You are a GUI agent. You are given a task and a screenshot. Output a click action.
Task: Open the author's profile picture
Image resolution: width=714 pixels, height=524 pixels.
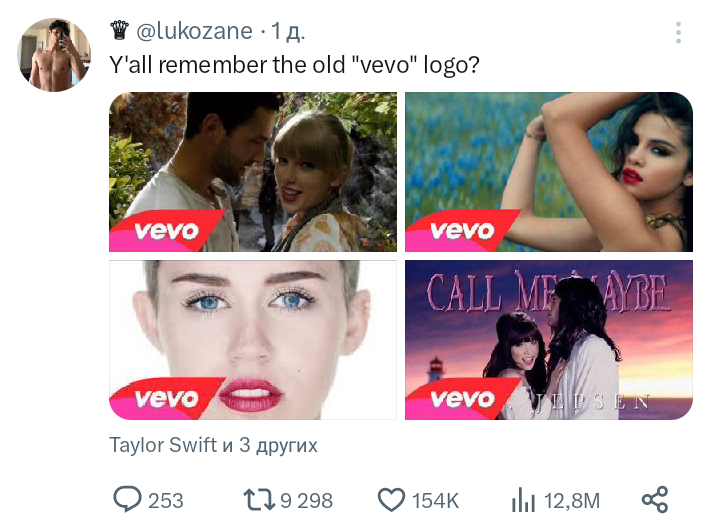click(55, 54)
